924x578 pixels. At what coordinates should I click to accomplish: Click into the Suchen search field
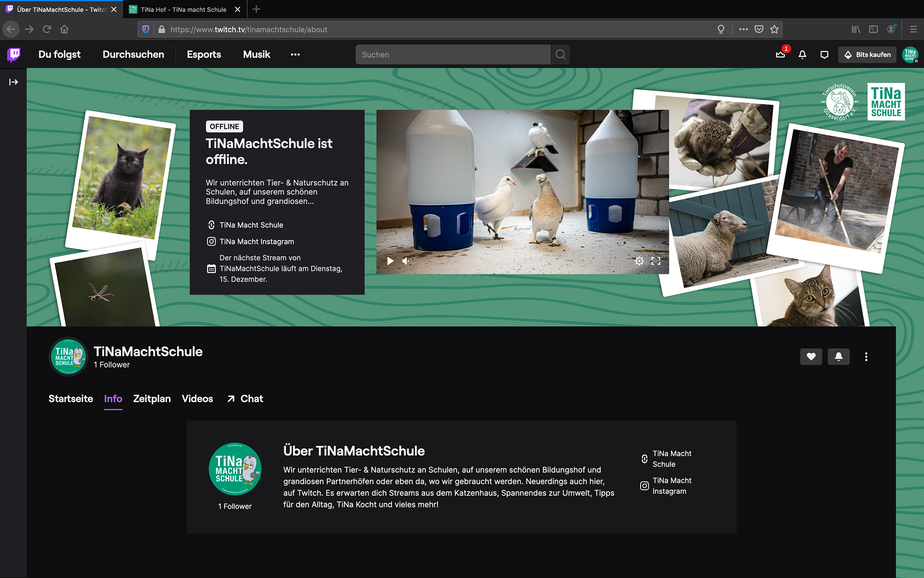coord(452,54)
